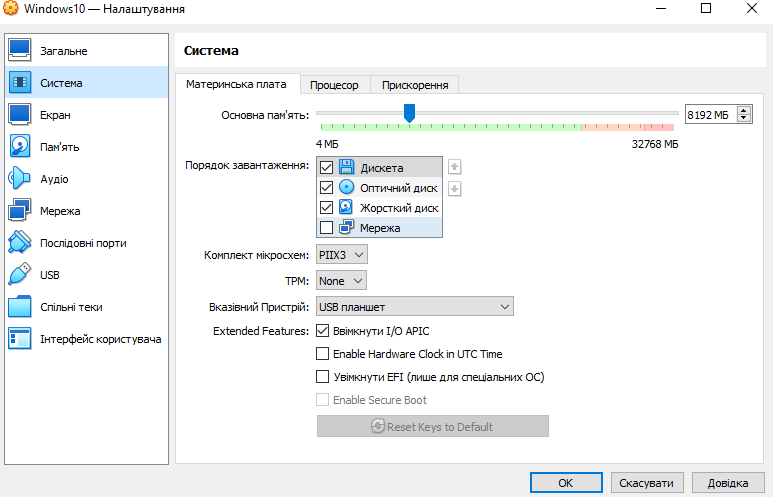
Task: Open the Пам'ять storage disk icon
Action: 20,146
